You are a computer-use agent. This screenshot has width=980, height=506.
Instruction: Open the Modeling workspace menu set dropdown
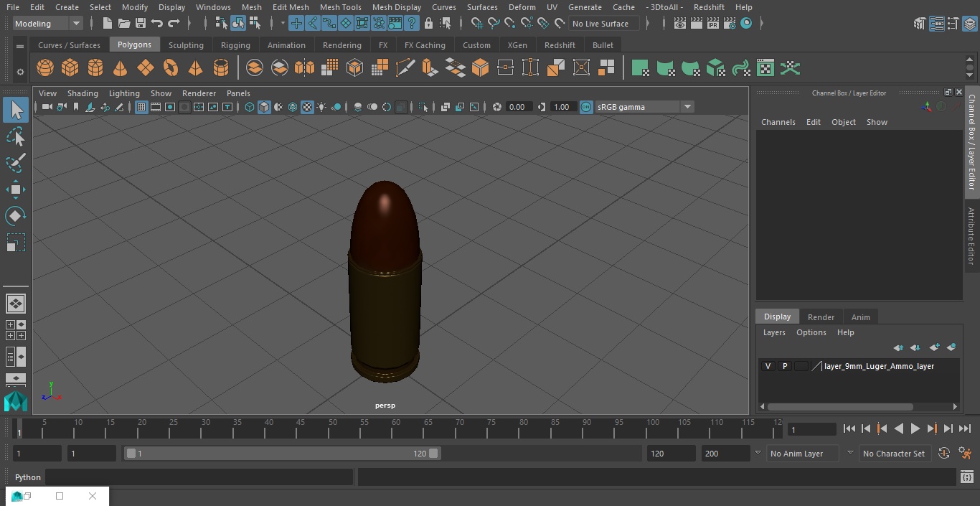[48, 24]
